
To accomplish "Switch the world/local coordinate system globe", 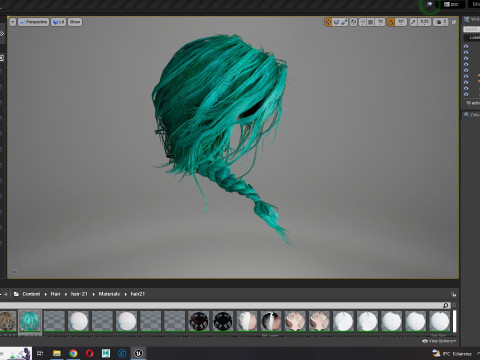I will pyautogui.click(x=354, y=22).
